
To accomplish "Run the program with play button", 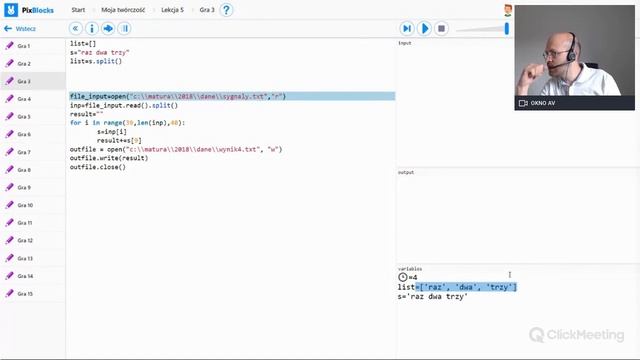I will (x=424, y=29).
